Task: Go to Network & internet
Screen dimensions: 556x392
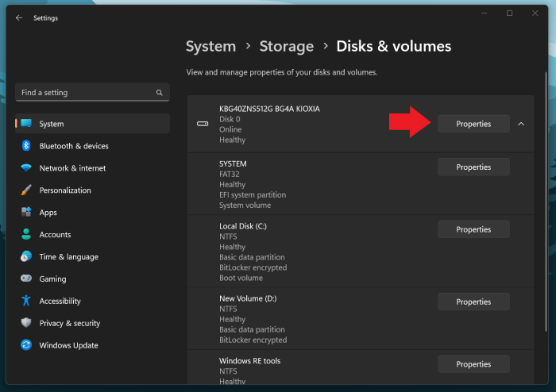Action: [92, 168]
